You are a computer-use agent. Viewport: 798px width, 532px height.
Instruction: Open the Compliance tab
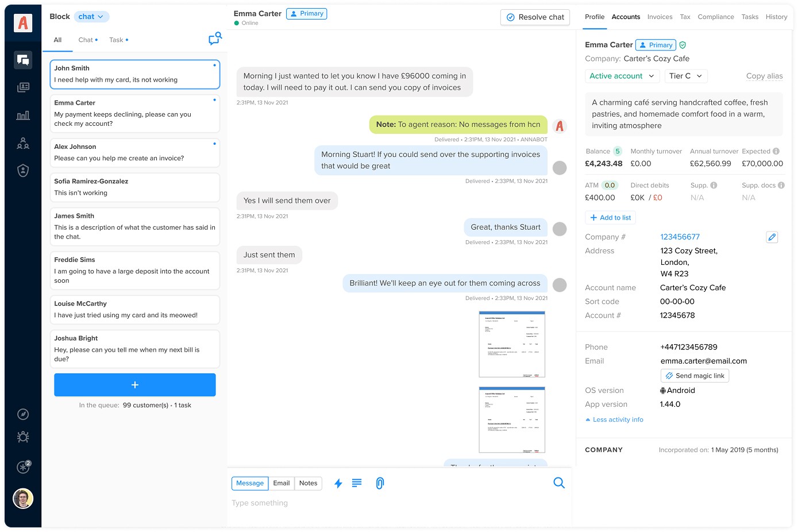point(716,17)
